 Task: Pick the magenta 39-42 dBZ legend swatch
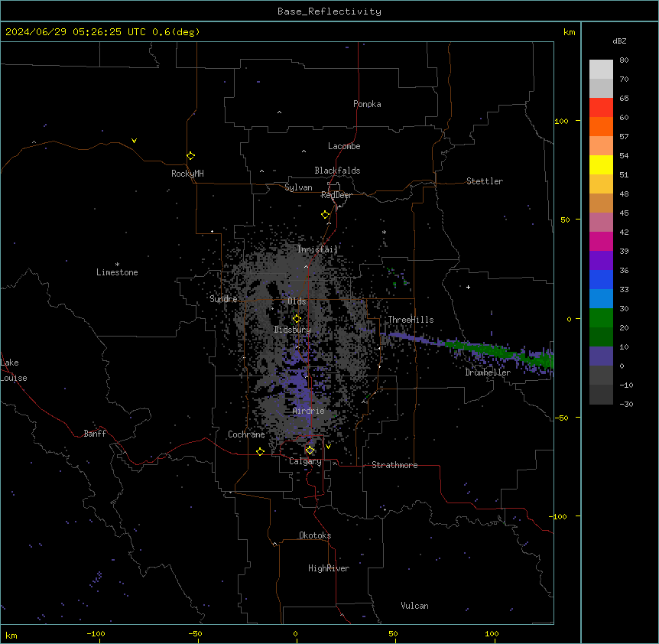pyautogui.click(x=601, y=241)
